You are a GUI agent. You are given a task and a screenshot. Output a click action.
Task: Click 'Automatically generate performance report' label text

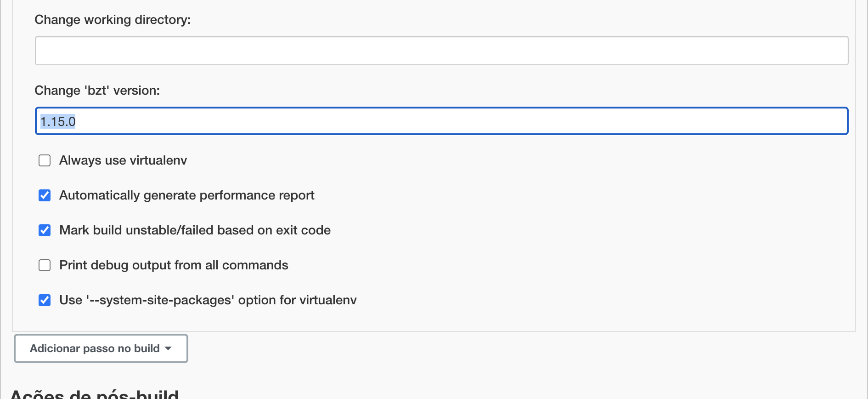186,195
